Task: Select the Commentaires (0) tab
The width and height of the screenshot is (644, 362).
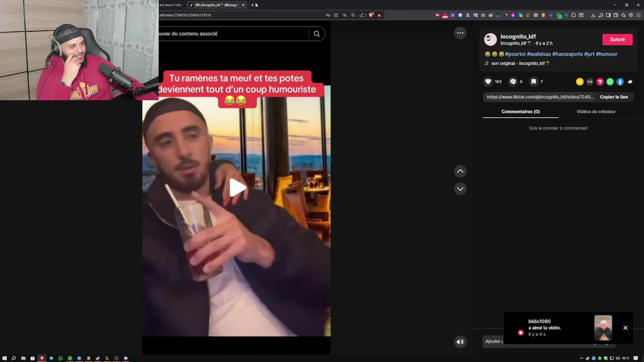Action: tap(520, 112)
